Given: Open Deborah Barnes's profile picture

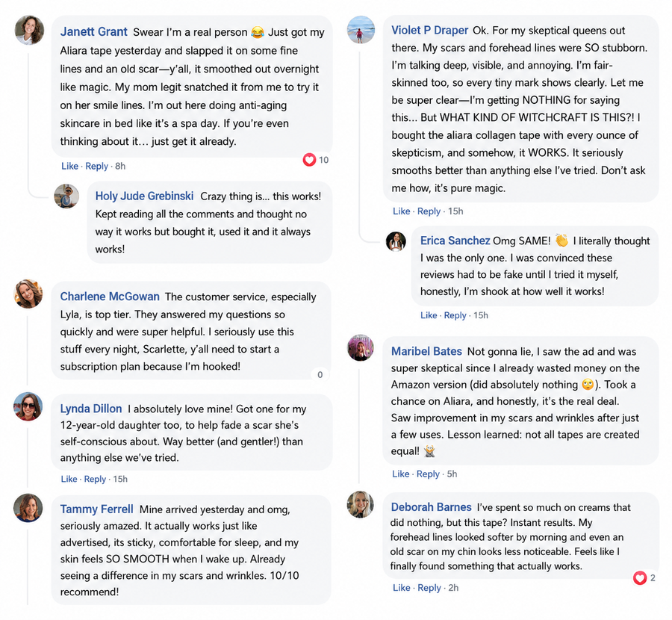Looking at the screenshot, I should (361, 504).
